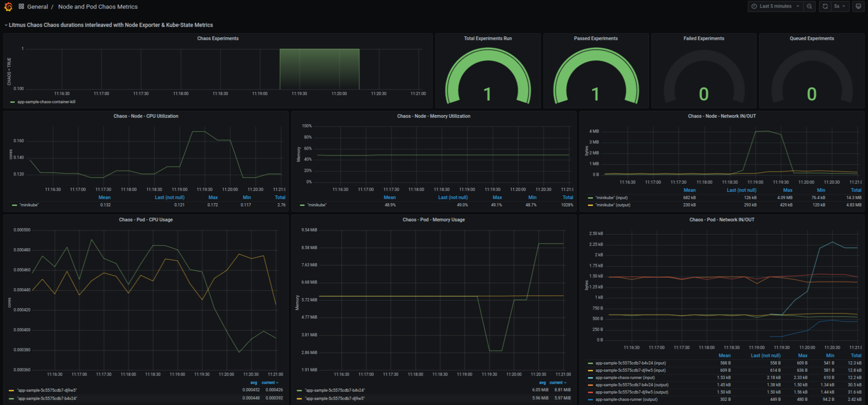The width and height of the screenshot is (868, 405).
Task: Open Chaos - Node - Network IN/OUT panel menu
Action: coord(722,116)
